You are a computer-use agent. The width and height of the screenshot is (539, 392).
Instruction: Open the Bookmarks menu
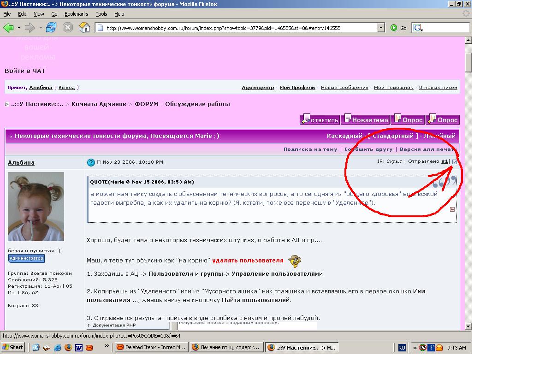tap(76, 14)
